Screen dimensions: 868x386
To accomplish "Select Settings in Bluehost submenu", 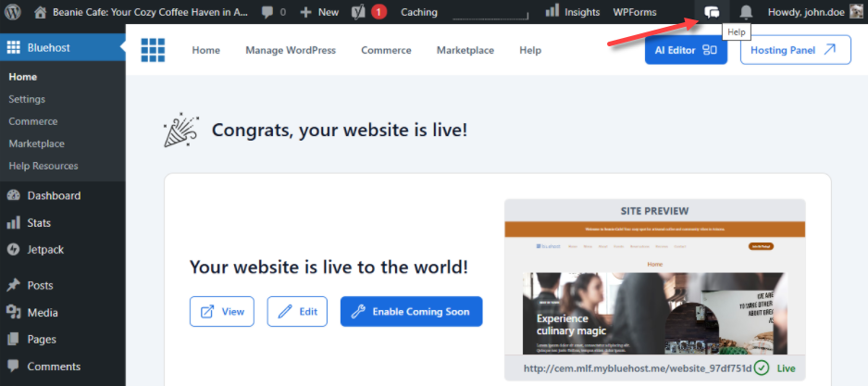I will click(27, 99).
